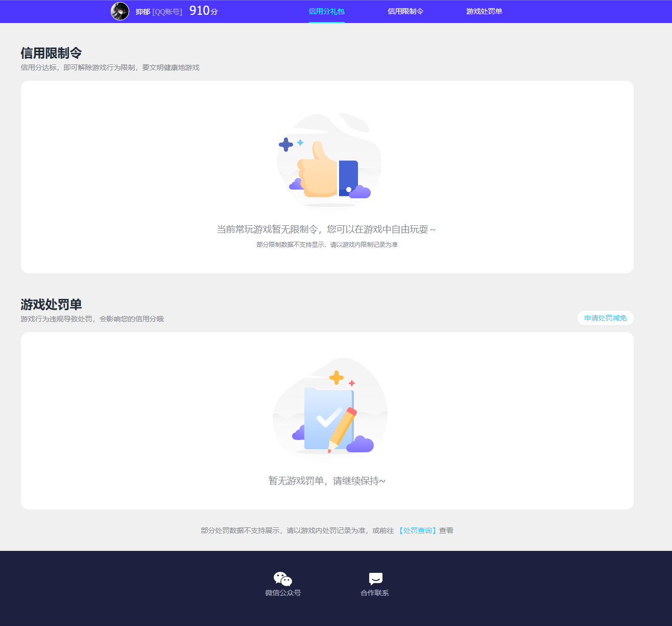
Task: Open the 处罚查询 link
Action: 418,530
